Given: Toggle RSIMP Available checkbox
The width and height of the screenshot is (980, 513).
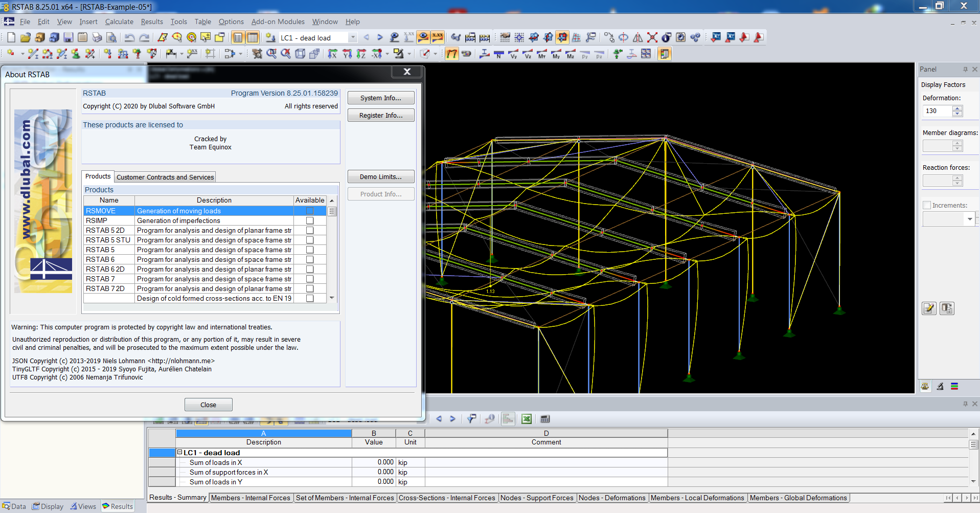Looking at the screenshot, I should coord(310,220).
